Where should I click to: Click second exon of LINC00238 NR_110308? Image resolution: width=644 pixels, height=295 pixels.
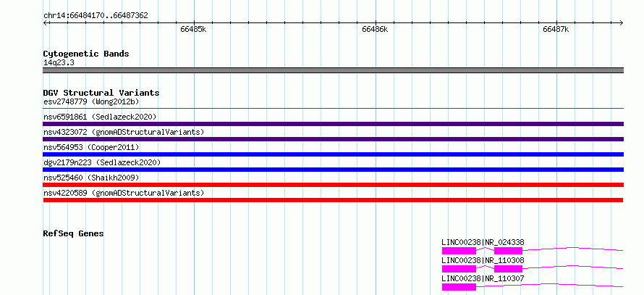pos(508,269)
